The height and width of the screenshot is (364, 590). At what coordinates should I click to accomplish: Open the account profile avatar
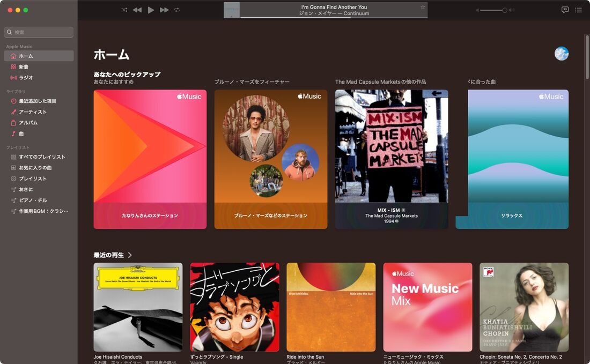tap(562, 54)
